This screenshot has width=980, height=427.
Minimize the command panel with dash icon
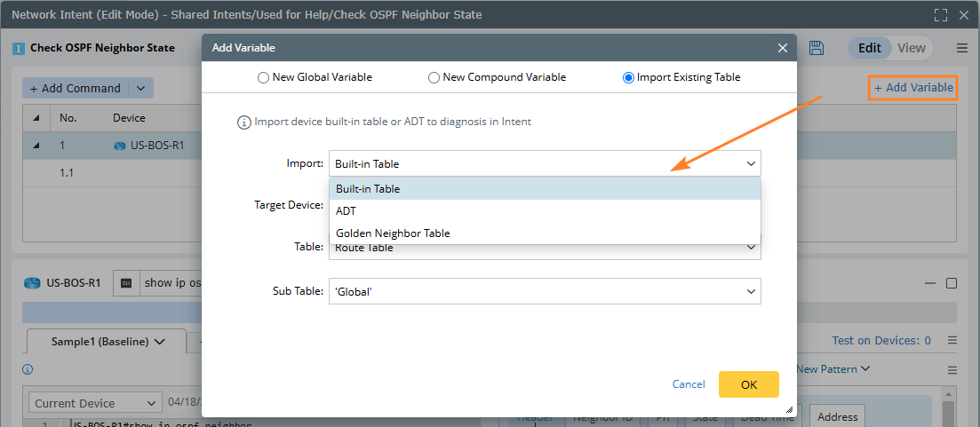(930, 283)
